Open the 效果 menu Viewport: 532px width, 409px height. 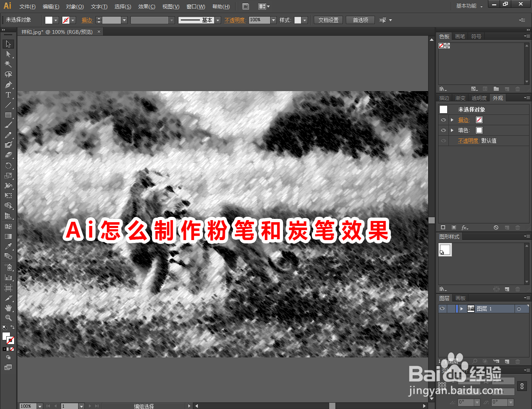point(146,6)
